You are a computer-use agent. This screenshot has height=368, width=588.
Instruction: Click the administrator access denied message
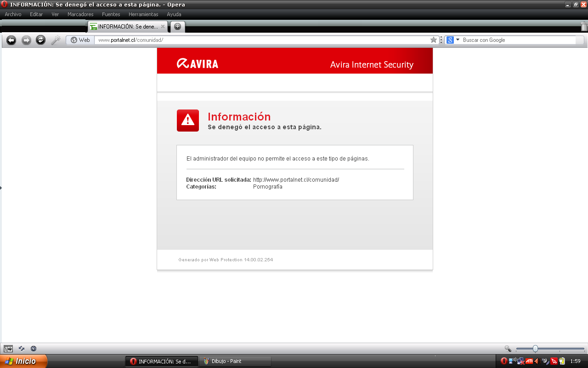278,159
